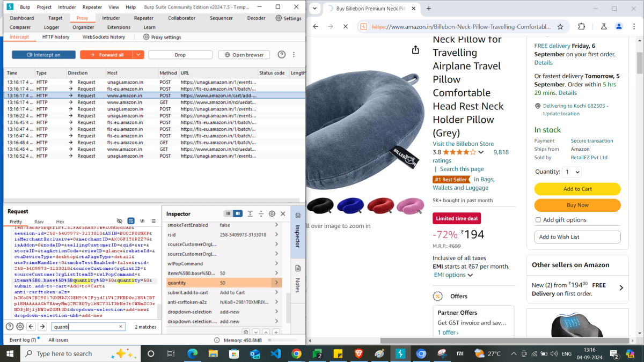Stop loading the Amazon page
The width and height of the screenshot is (644, 362).
click(x=345, y=26)
